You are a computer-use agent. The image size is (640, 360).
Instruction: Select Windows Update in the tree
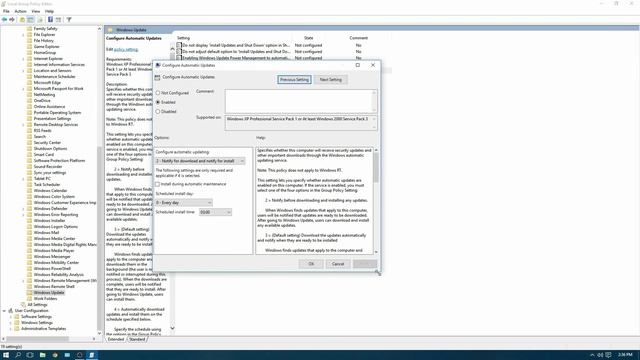point(49,293)
